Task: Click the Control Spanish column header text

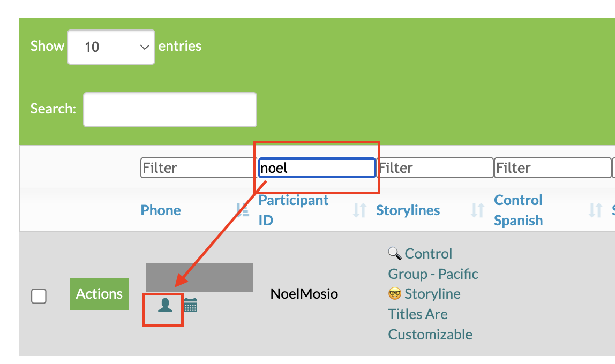Action: click(x=518, y=210)
